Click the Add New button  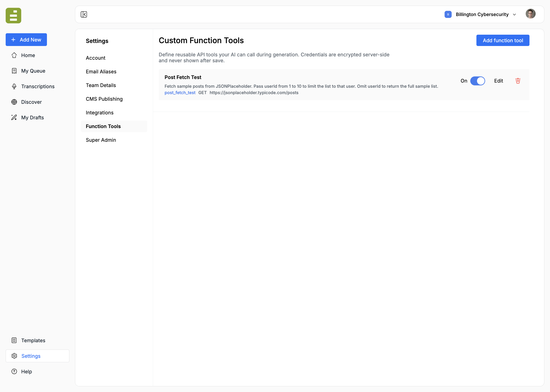pyautogui.click(x=26, y=40)
